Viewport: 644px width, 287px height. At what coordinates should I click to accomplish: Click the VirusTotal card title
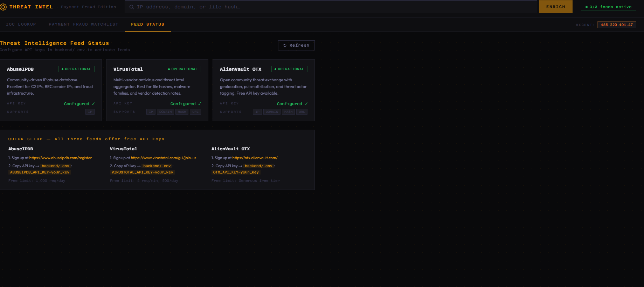click(128, 69)
